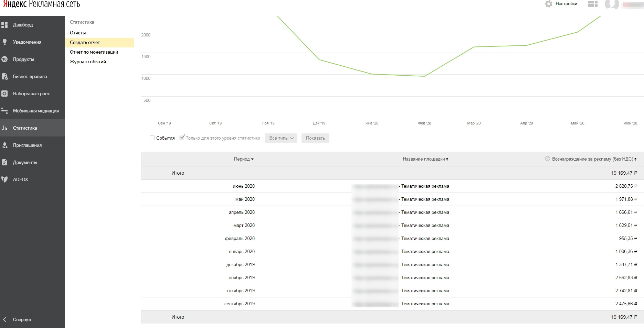Click the 955,35 ₽ reward value
Screen dimensions: 644x328
[628, 238]
